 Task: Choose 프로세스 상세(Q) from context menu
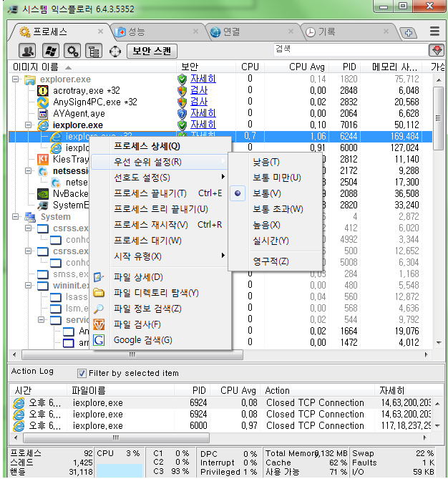pyautogui.click(x=160, y=146)
